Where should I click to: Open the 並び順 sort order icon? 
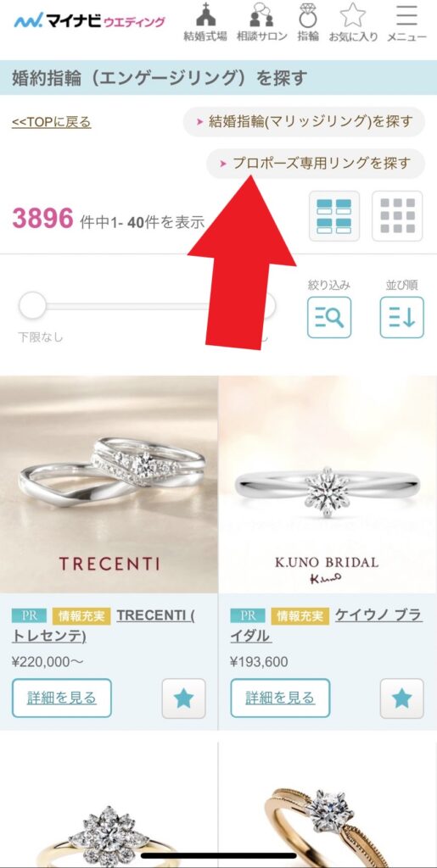point(401,317)
